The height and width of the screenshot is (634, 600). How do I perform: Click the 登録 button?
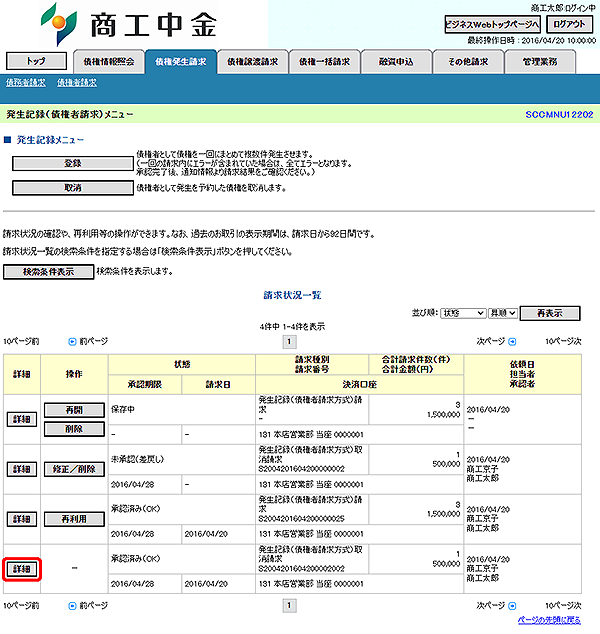click(73, 163)
